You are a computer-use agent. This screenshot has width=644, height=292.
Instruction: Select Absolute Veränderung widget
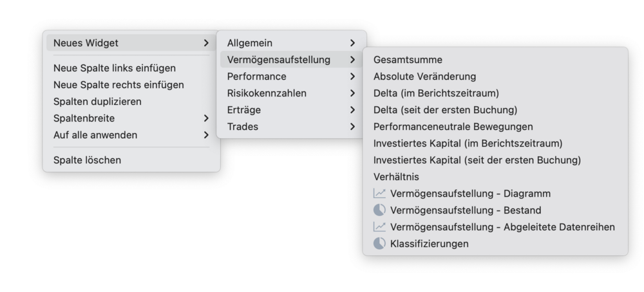click(424, 77)
